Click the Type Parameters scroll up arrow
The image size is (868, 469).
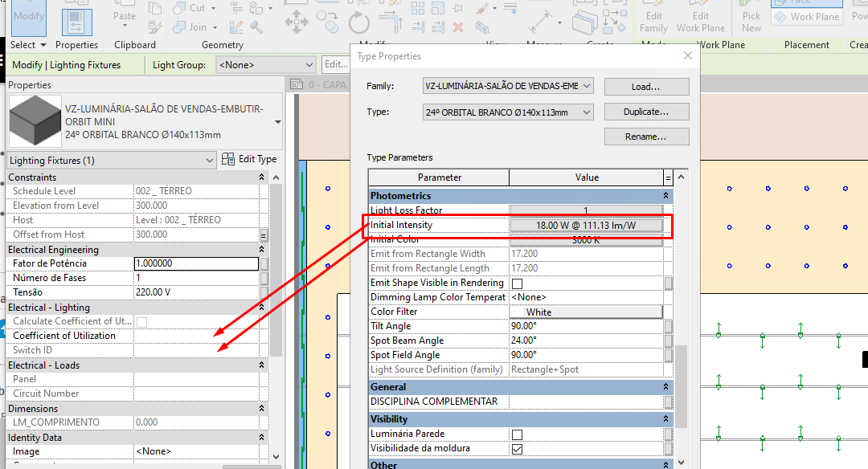[x=682, y=177]
